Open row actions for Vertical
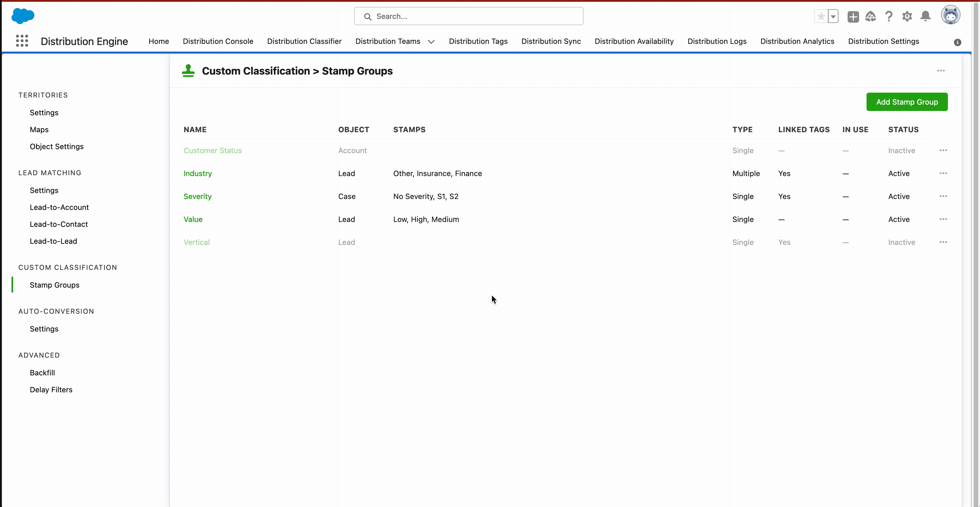Viewport: 980px width, 507px height. [x=943, y=242]
